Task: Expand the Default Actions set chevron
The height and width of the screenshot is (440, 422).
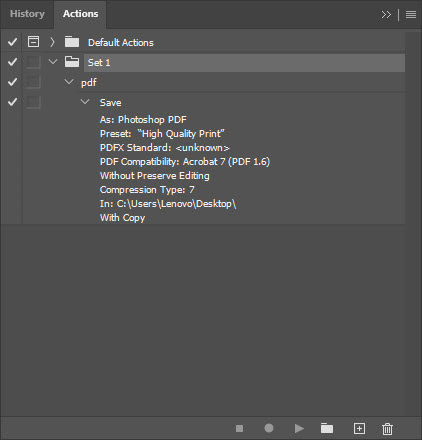Action: (52, 42)
